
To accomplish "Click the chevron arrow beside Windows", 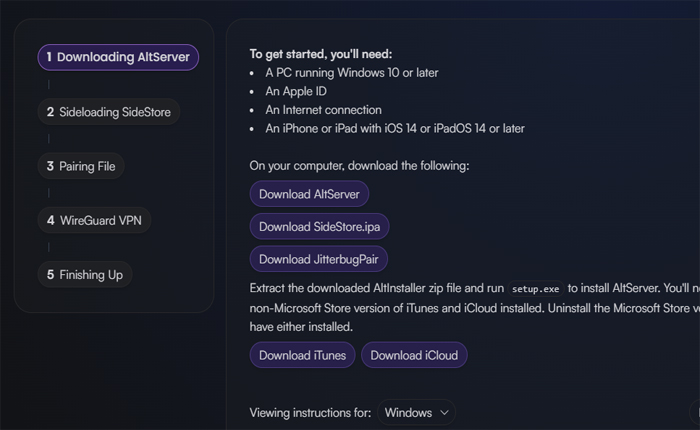I will click(x=443, y=412).
